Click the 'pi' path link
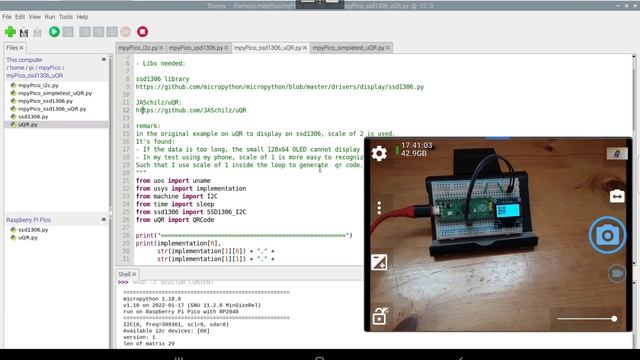This screenshot has height=360, width=640. pyautogui.click(x=31, y=68)
